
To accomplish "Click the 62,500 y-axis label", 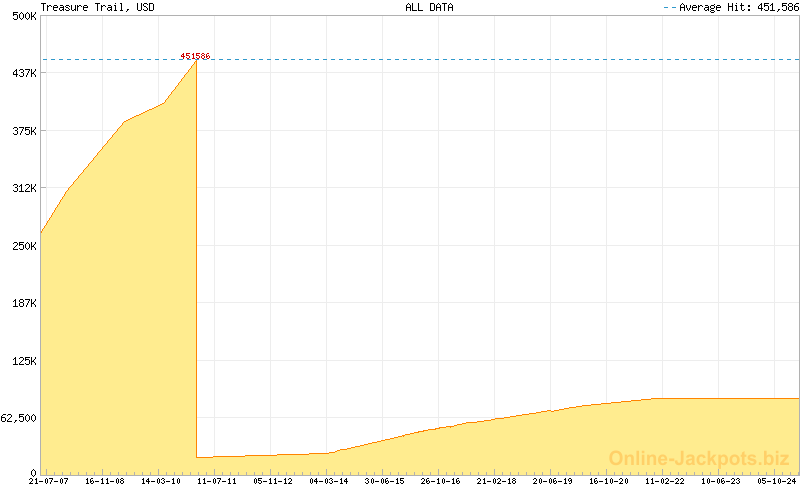I will click(x=19, y=418).
